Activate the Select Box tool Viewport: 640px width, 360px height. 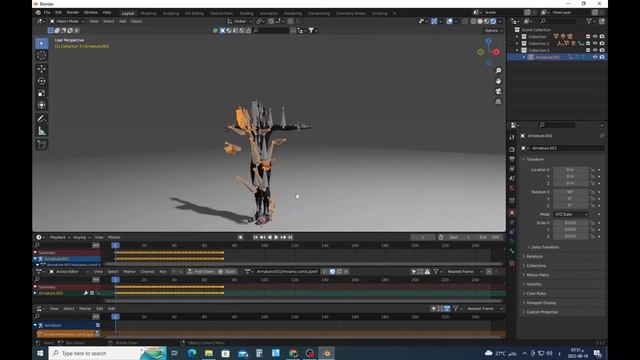pos(42,43)
